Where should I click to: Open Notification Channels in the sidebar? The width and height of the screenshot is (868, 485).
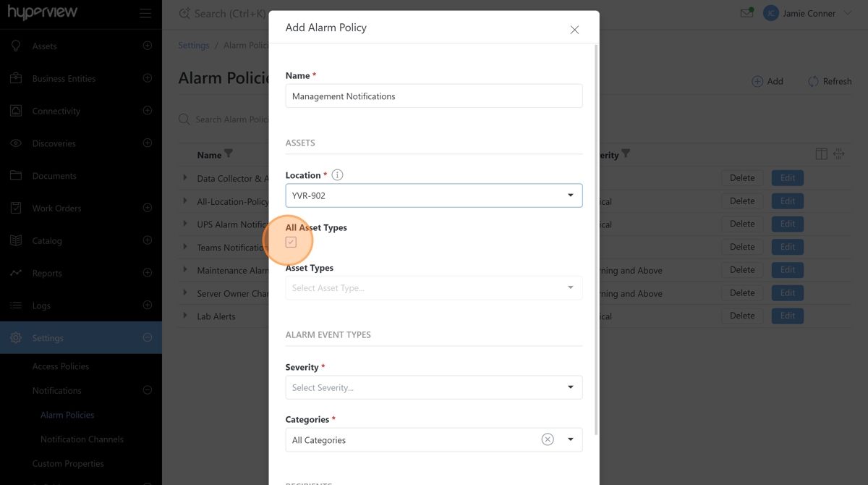pos(82,439)
